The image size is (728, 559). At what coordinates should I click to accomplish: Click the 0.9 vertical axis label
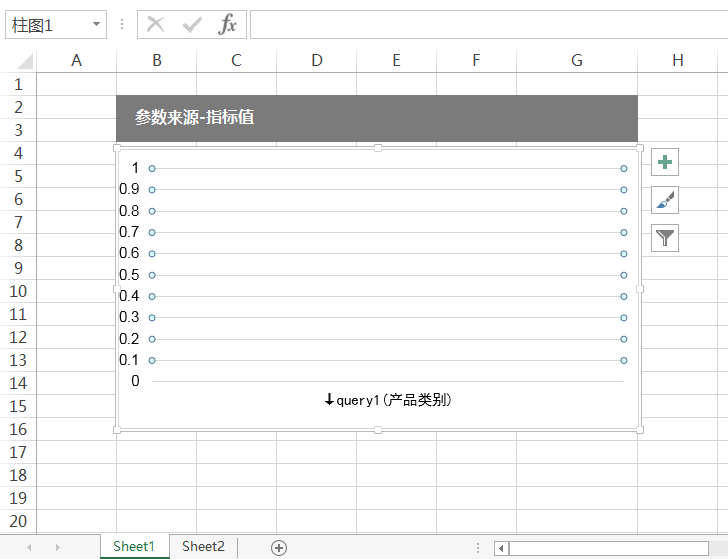point(129,189)
